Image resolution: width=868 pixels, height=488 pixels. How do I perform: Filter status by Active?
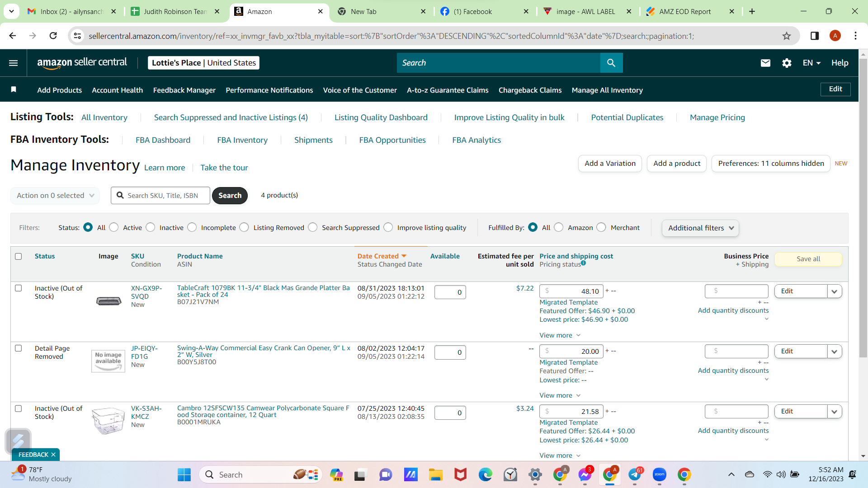[114, 227]
